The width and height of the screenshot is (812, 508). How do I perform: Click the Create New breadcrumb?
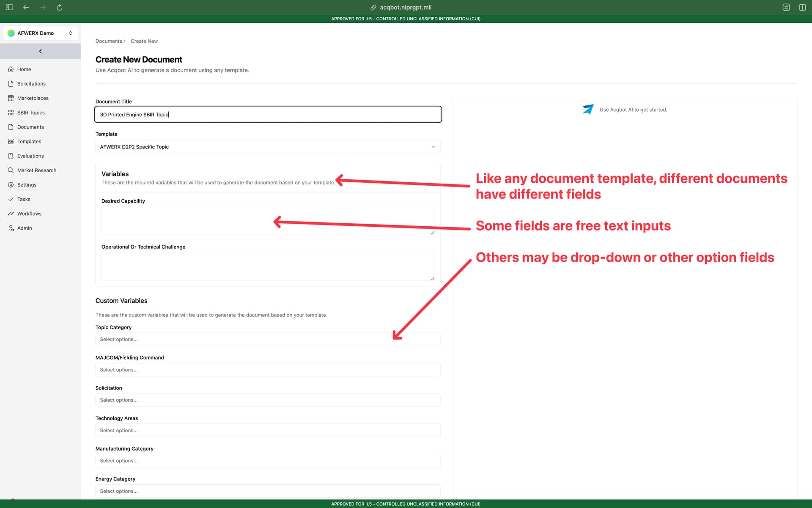144,41
